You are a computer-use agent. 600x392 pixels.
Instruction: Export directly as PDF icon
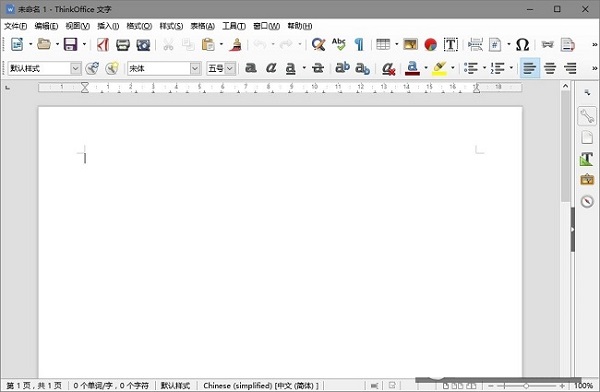tap(103, 44)
